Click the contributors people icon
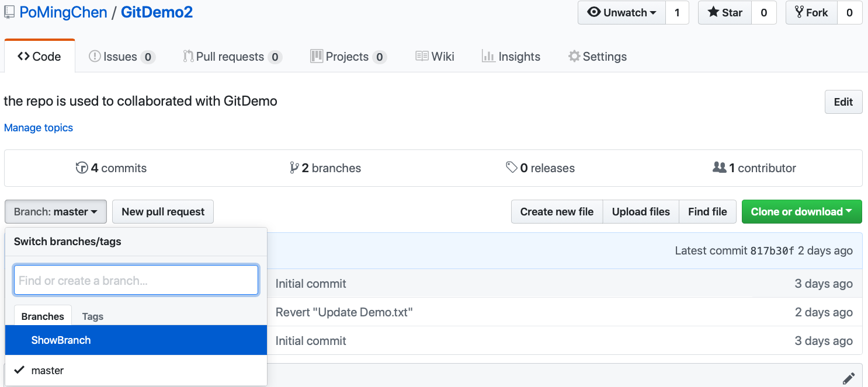This screenshot has height=387, width=868. pyautogui.click(x=719, y=168)
